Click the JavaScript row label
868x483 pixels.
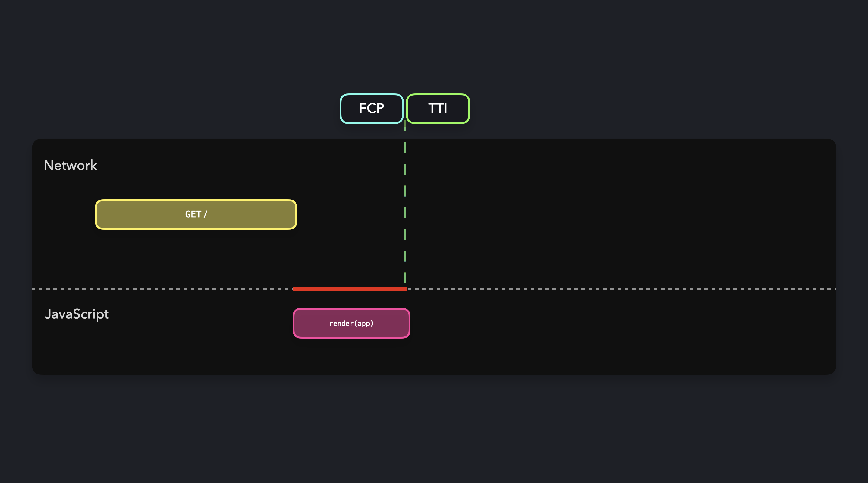click(77, 314)
